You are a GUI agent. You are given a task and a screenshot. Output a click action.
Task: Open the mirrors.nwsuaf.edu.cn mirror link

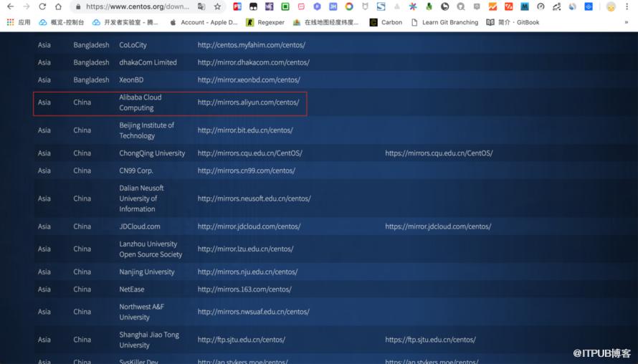[254, 312]
